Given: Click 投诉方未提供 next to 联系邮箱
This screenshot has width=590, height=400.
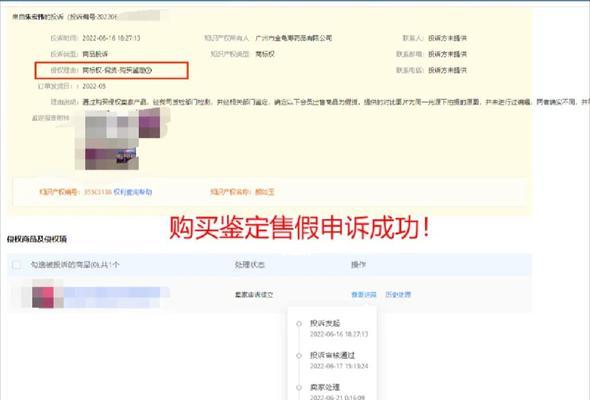Looking at the screenshot, I should pyautogui.click(x=447, y=54).
